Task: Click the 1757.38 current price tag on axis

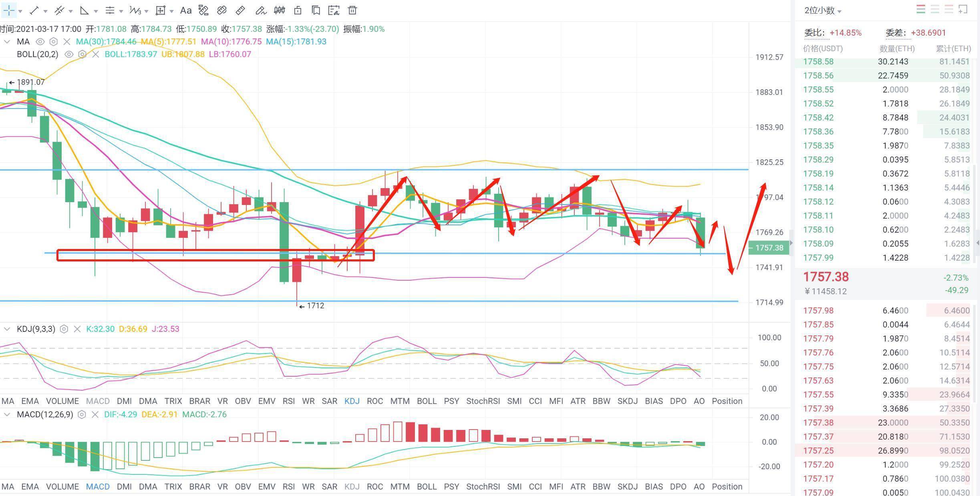Action: pos(769,248)
